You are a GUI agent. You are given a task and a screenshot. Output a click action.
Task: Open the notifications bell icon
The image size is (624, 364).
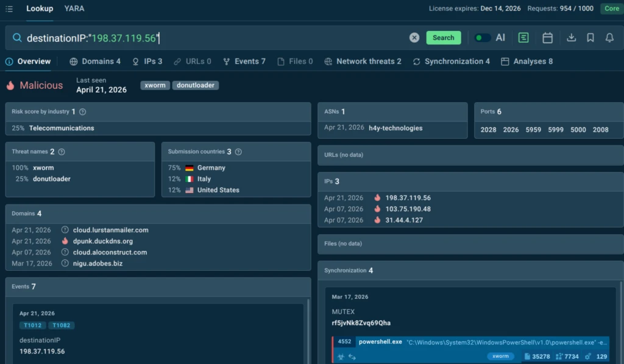pyautogui.click(x=609, y=38)
